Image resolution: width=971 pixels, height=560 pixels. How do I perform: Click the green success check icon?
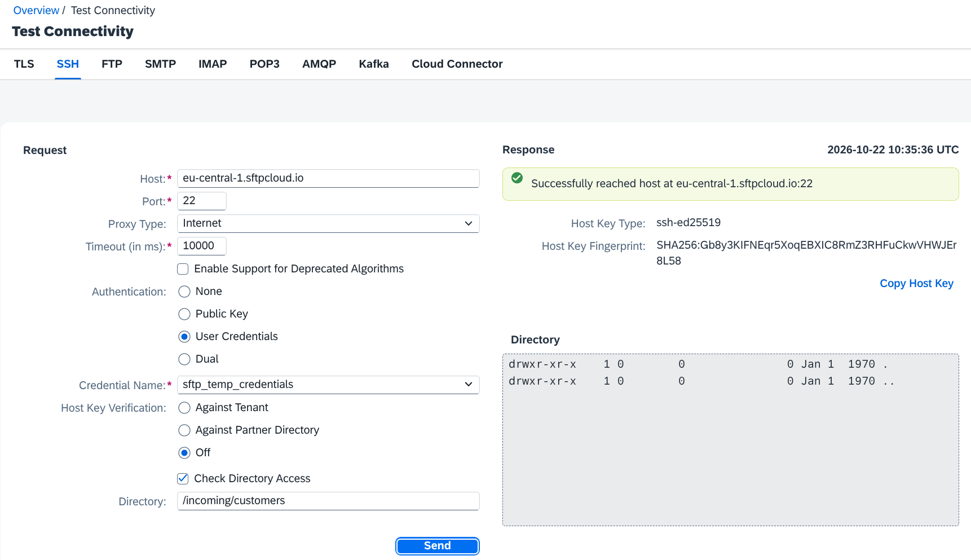click(x=517, y=178)
